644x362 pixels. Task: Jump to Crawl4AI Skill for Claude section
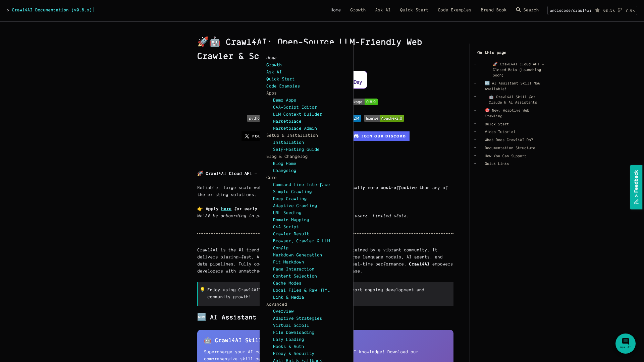(x=513, y=100)
